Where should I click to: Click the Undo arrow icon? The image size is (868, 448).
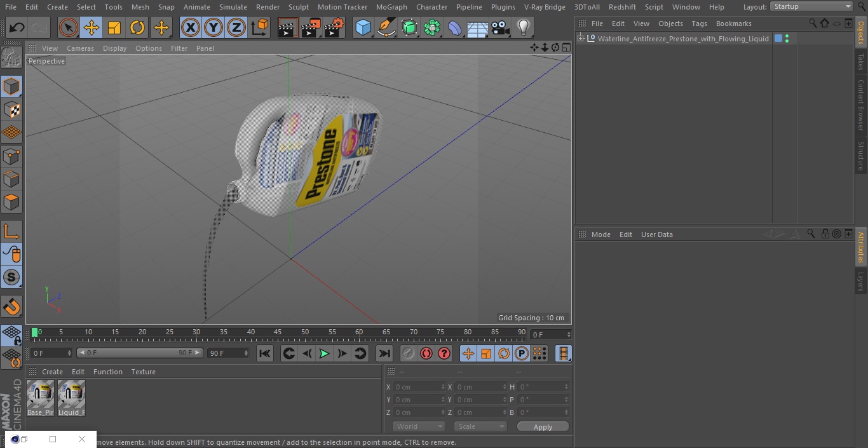click(17, 27)
